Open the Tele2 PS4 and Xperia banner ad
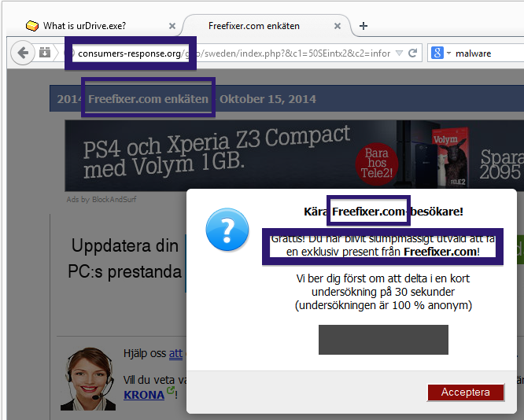Image resolution: width=524 pixels, height=420 pixels. pyautogui.click(x=294, y=156)
